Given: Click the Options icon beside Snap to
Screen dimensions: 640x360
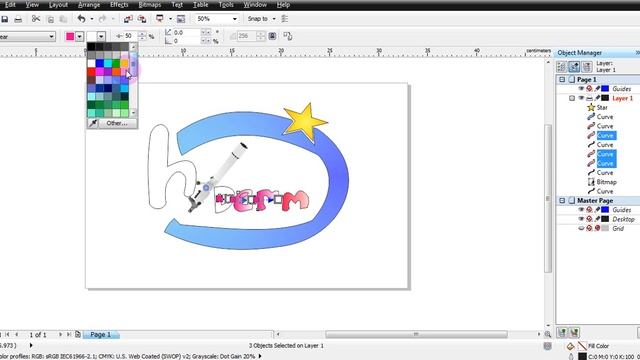Looking at the screenshot, I should click(x=285, y=19).
